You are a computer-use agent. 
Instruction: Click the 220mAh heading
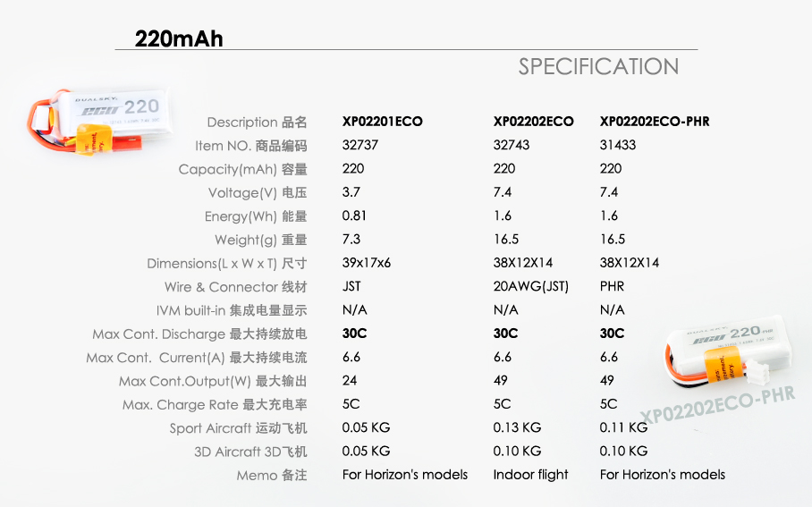(x=179, y=38)
